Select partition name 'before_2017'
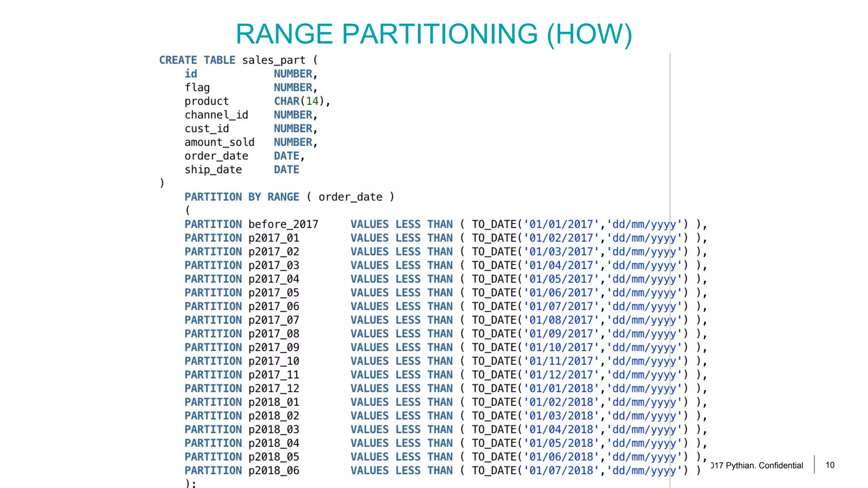The image size is (868, 488). (x=284, y=224)
